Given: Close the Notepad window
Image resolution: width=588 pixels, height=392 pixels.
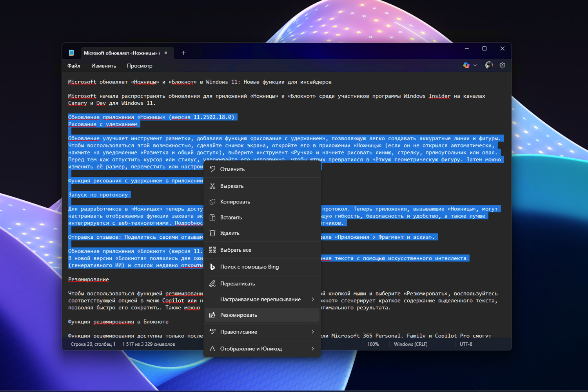Looking at the screenshot, I should point(503,49).
